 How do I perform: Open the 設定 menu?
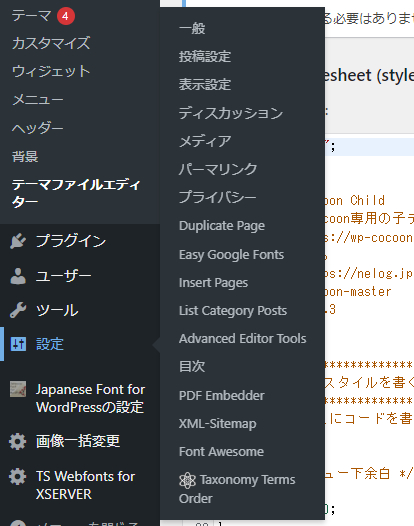pos(50,344)
